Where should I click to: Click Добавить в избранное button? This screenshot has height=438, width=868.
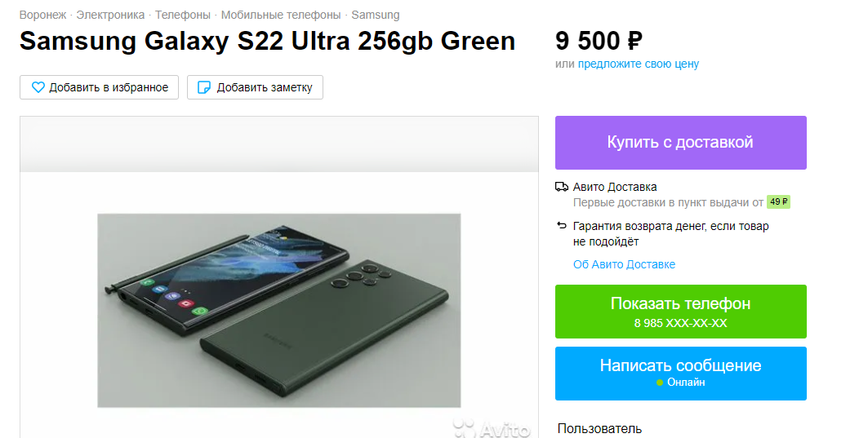coord(99,87)
